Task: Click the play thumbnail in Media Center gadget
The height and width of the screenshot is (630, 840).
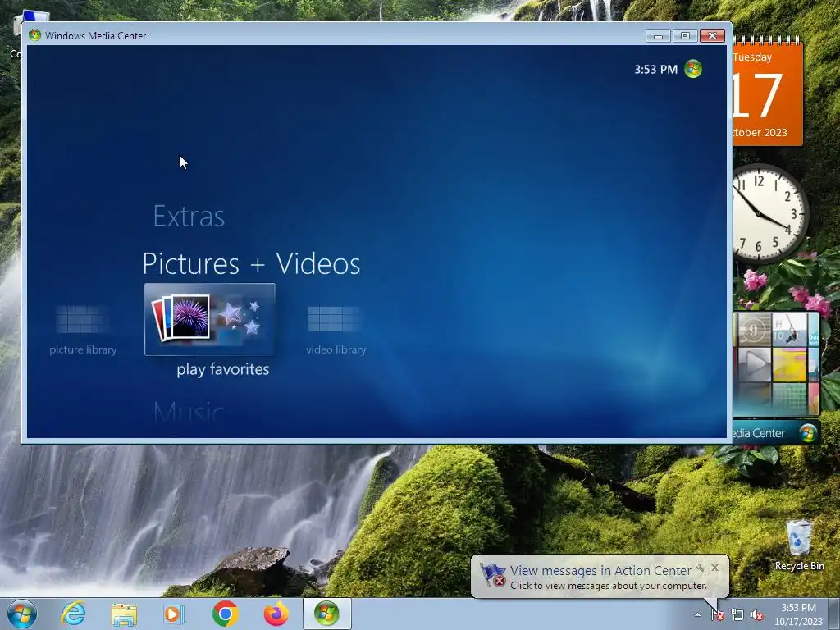Action: [x=755, y=364]
